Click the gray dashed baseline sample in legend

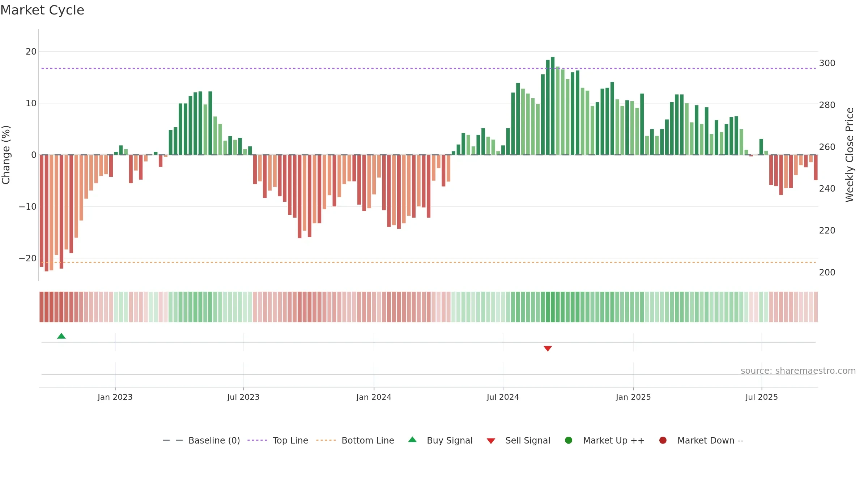point(173,440)
